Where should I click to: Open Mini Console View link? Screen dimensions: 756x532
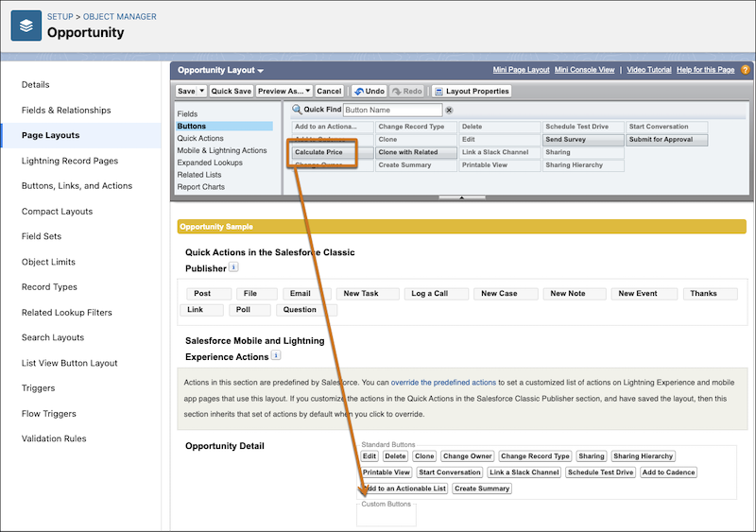tap(584, 70)
